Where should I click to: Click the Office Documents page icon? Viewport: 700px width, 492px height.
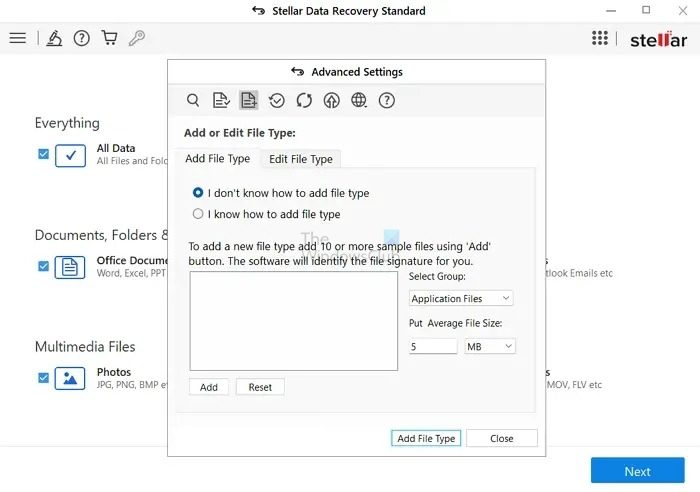[x=70, y=267]
